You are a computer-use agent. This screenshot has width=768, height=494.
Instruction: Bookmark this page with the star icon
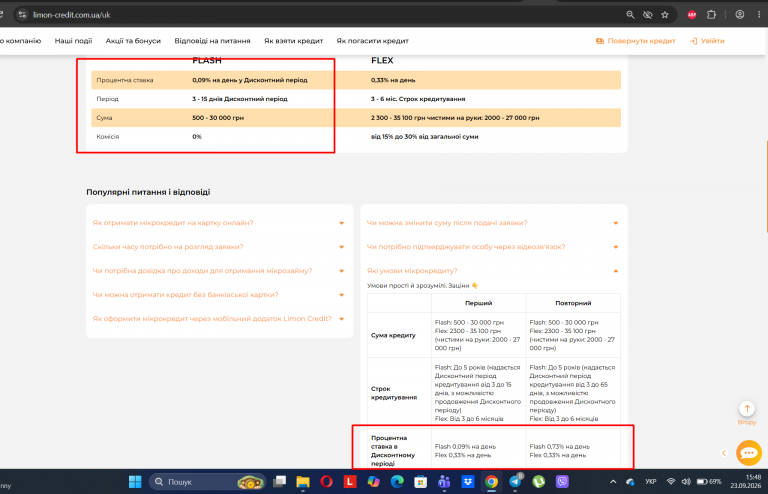(665, 15)
